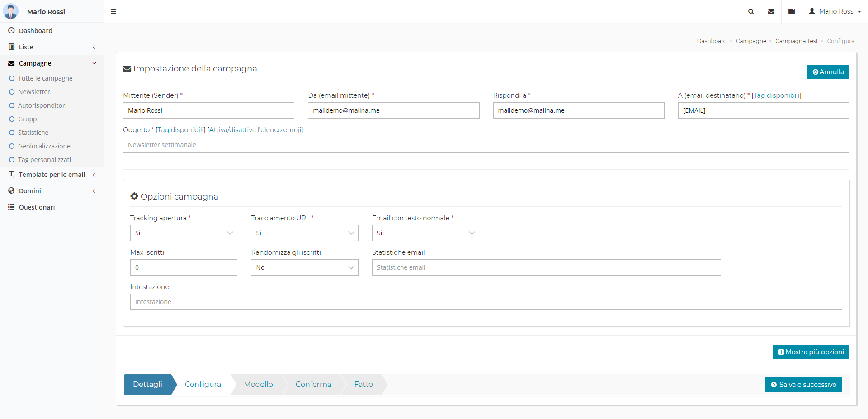Click the list panel icon in the top bar
Viewport: 868px width, 419px height.
(x=792, y=11)
